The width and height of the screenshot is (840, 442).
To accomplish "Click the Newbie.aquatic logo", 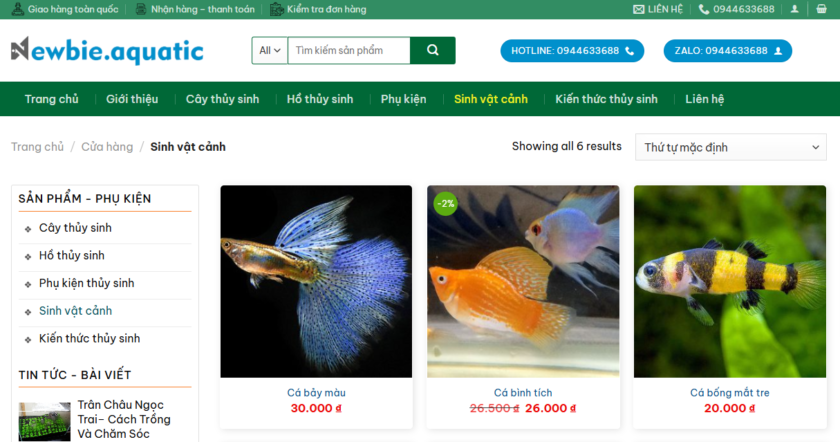I will (x=107, y=51).
